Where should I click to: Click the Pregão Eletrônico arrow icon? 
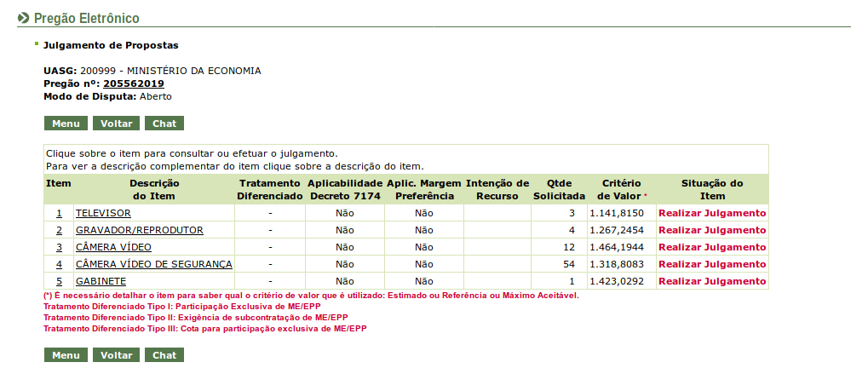point(23,18)
